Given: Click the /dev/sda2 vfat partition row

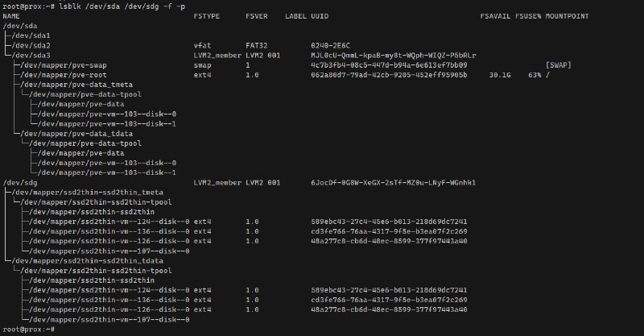Looking at the screenshot, I should pos(176,46).
